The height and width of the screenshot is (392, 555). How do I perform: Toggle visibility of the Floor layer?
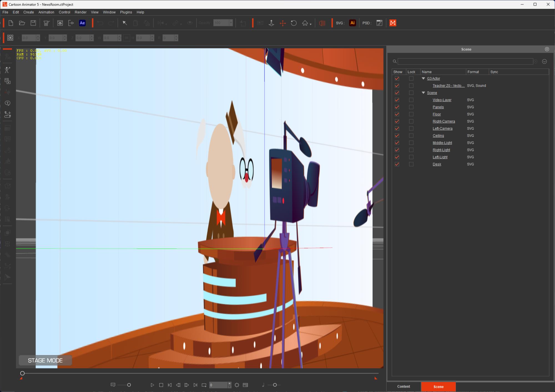tap(397, 114)
